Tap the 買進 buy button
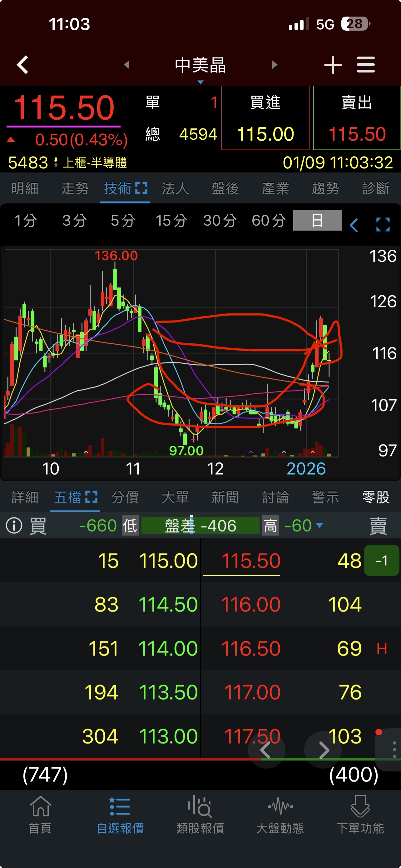Image resolution: width=401 pixels, height=868 pixels. (x=265, y=117)
